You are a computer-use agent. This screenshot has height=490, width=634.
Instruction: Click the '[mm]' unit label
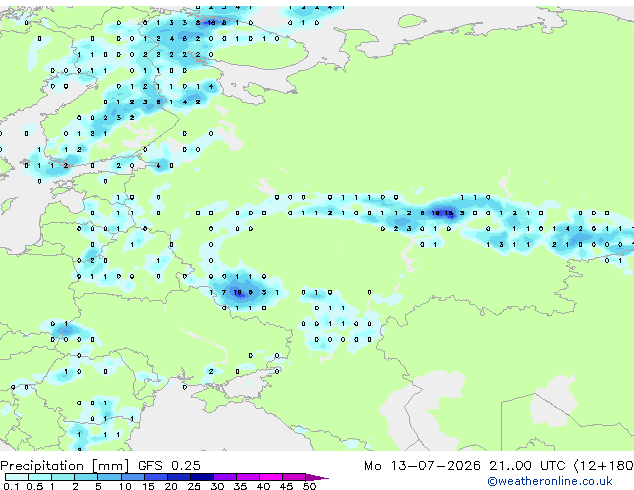click(x=110, y=466)
